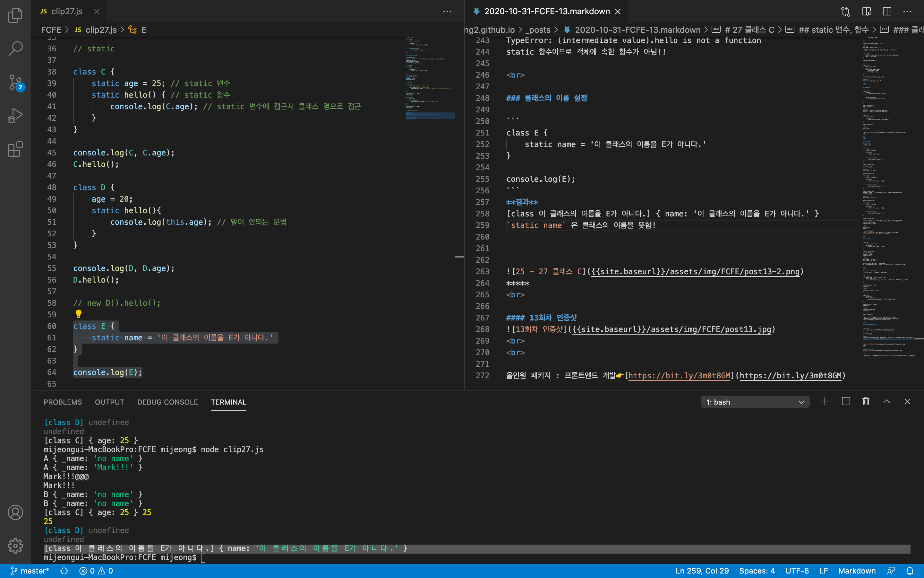924x578 pixels.
Task: Open More Actions in left editor group
Action: tap(447, 12)
